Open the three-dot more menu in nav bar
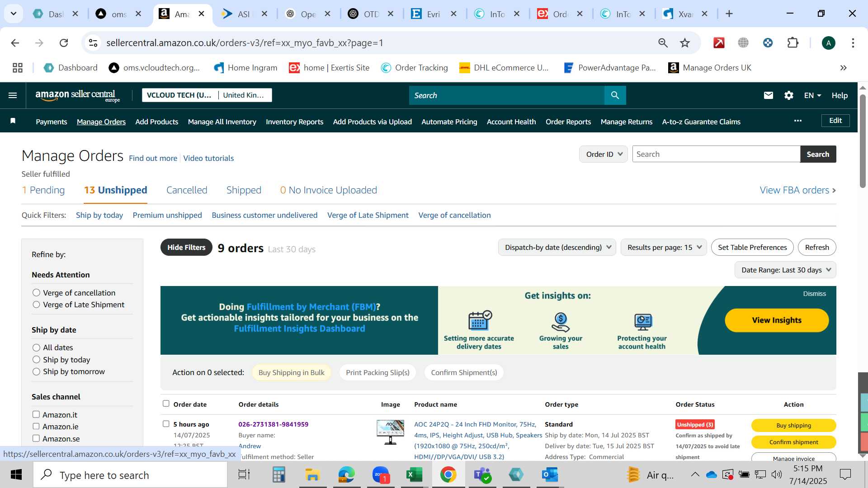 pyautogui.click(x=798, y=121)
